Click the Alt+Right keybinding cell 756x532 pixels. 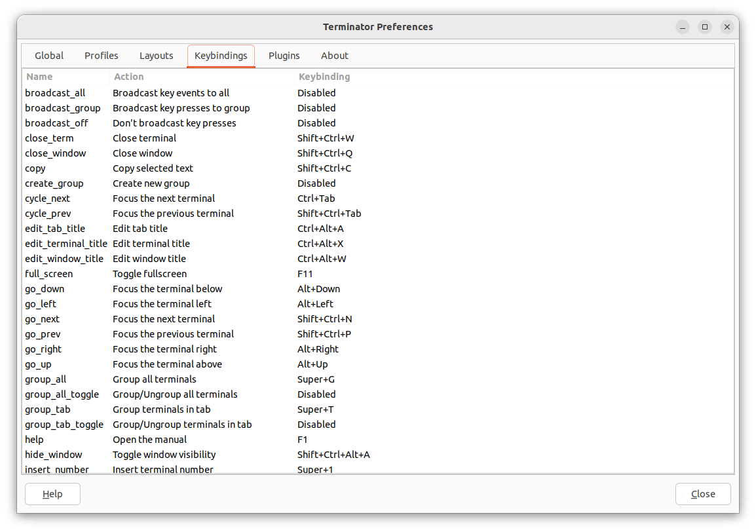(x=318, y=349)
